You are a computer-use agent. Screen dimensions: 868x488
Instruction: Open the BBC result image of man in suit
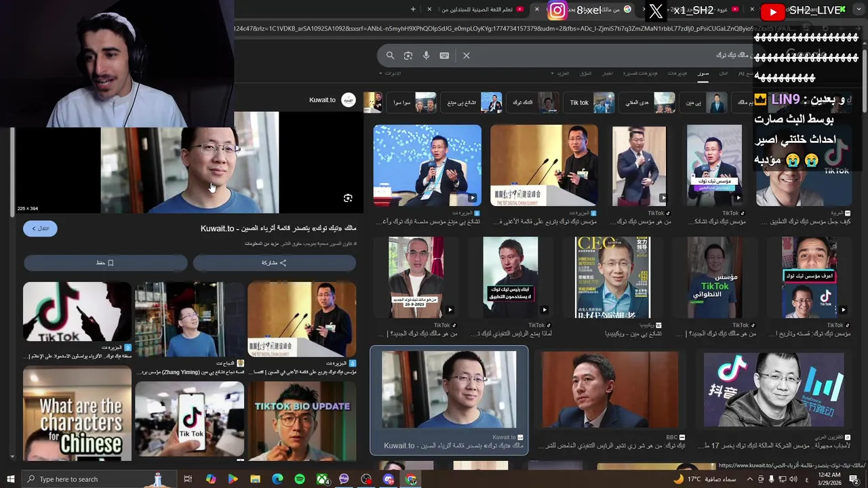click(610, 389)
